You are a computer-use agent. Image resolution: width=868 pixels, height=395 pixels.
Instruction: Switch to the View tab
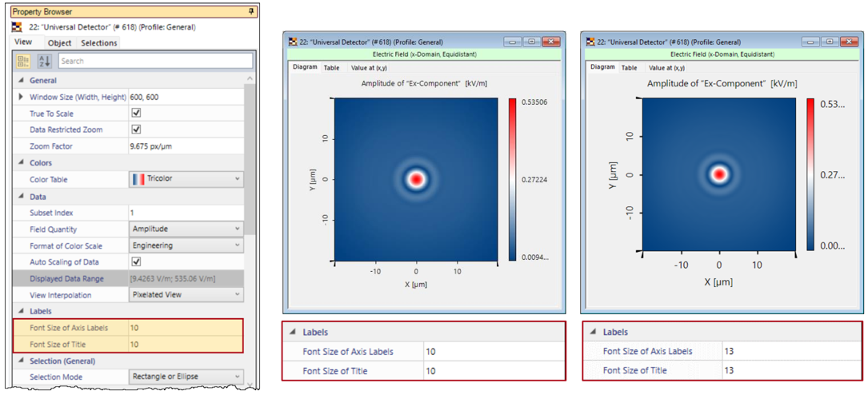(x=23, y=42)
